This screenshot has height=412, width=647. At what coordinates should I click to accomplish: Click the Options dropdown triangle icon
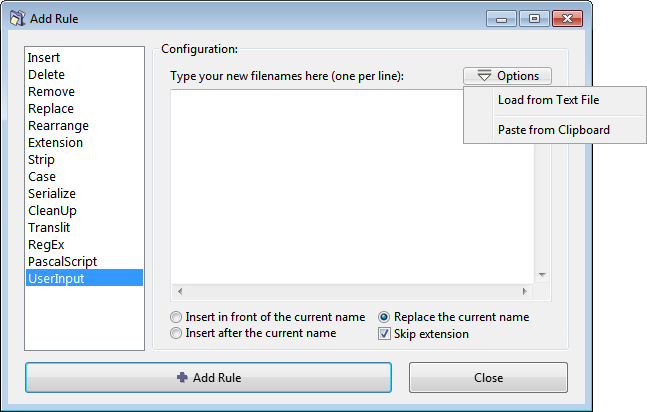click(x=484, y=76)
